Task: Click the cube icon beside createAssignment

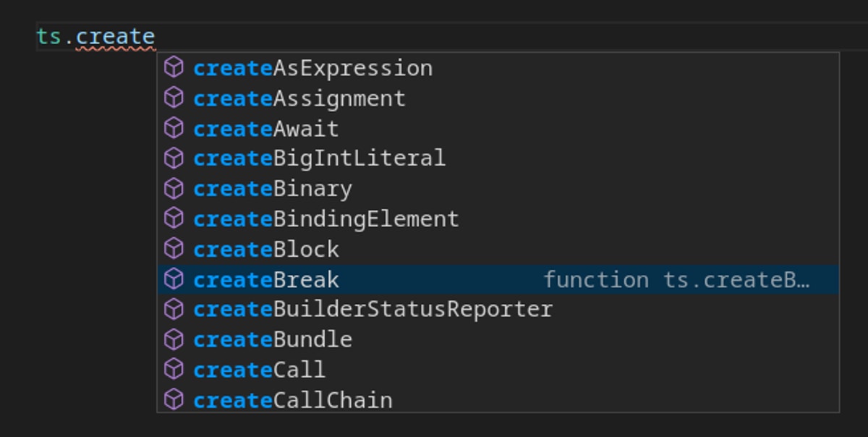Action: [x=174, y=98]
